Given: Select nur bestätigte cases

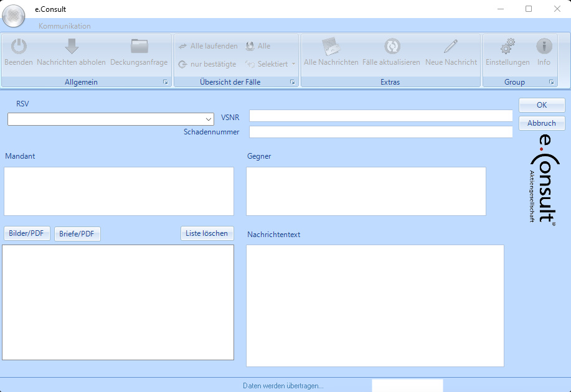Looking at the screenshot, I should (x=207, y=65).
